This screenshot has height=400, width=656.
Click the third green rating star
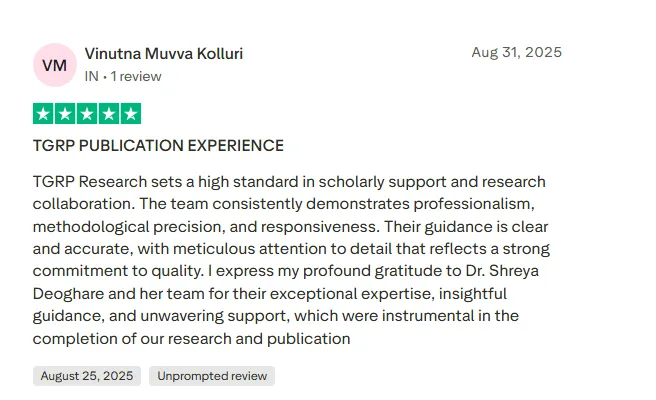click(87, 114)
